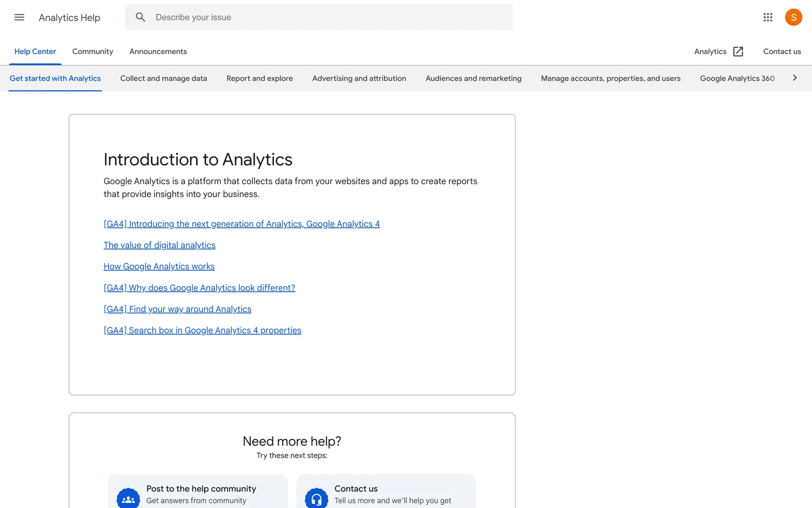The height and width of the screenshot is (508, 812).
Task: Open How Google Analytics works link
Action: coord(159,266)
